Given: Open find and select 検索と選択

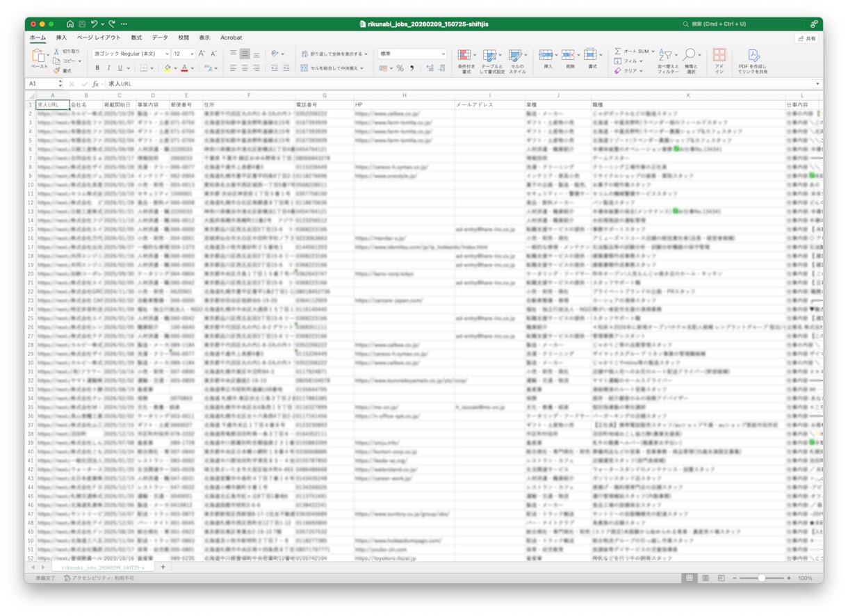Looking at the screenshot, I should (691, 61).
